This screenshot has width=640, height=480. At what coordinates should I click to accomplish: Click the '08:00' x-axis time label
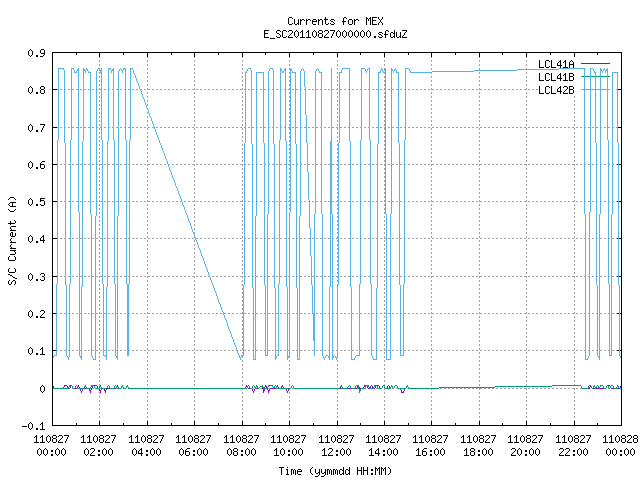242,452
